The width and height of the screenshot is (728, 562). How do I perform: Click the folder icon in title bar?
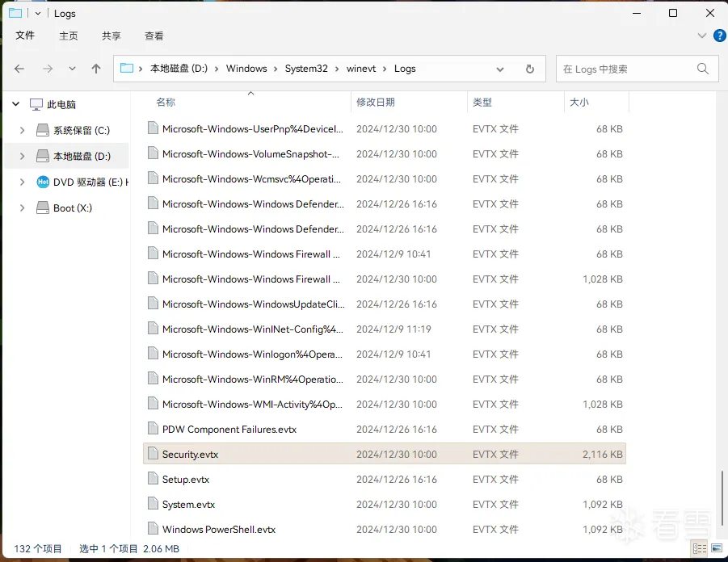[15, 13]
